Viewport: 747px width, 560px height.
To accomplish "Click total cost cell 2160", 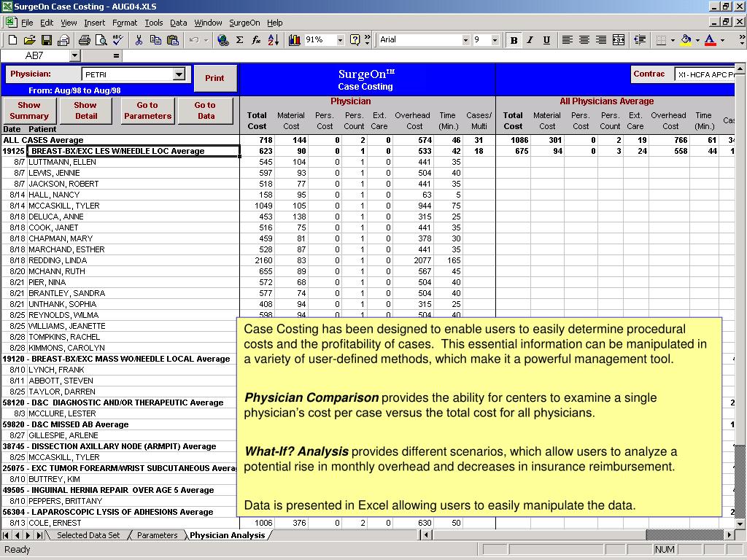I will click(258, 260).
